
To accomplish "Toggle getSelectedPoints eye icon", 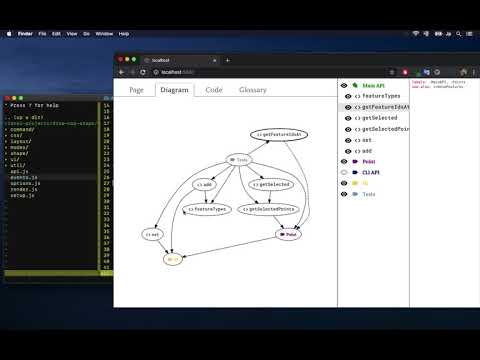I will tap(348, 129).
